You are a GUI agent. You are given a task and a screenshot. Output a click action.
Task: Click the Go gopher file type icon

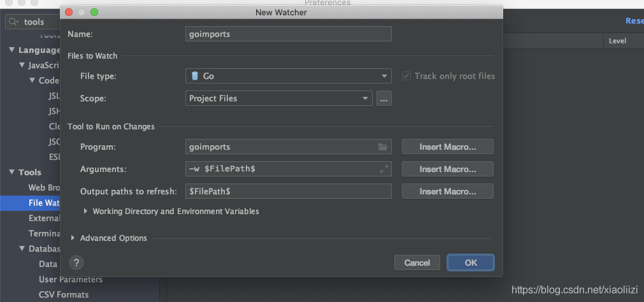(195, 76)
